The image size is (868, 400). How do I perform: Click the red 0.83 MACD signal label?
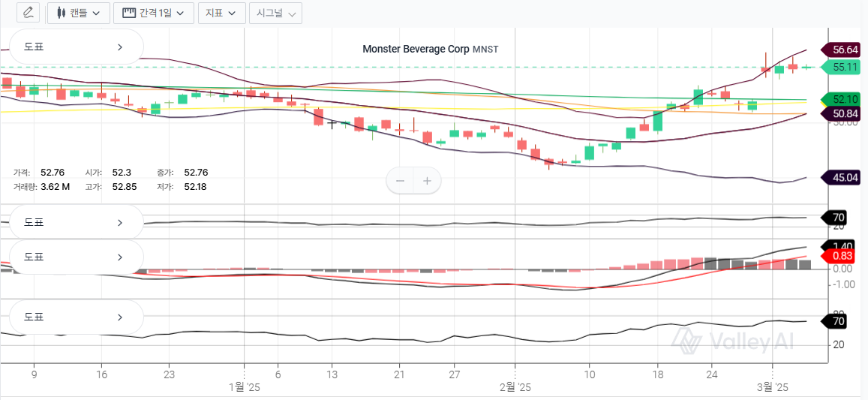pyautogui.click(x=842, y=256)
